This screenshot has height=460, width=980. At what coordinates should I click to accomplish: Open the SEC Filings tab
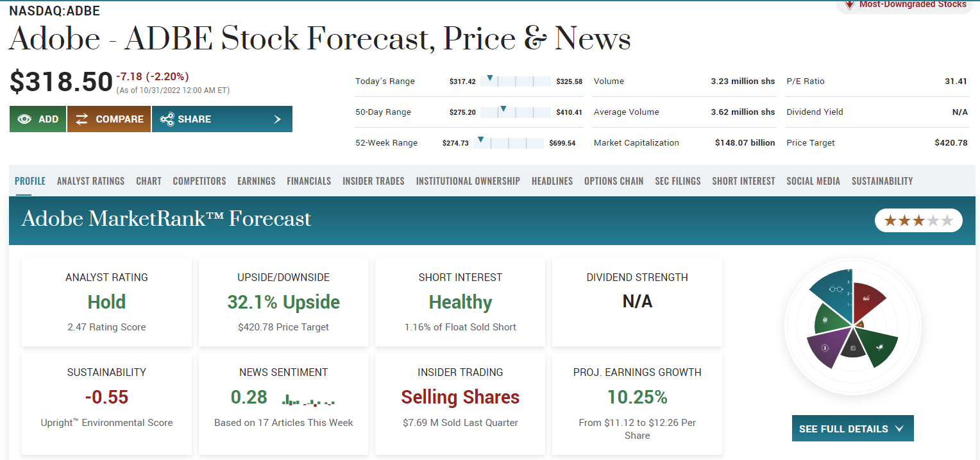pos(678,181)
